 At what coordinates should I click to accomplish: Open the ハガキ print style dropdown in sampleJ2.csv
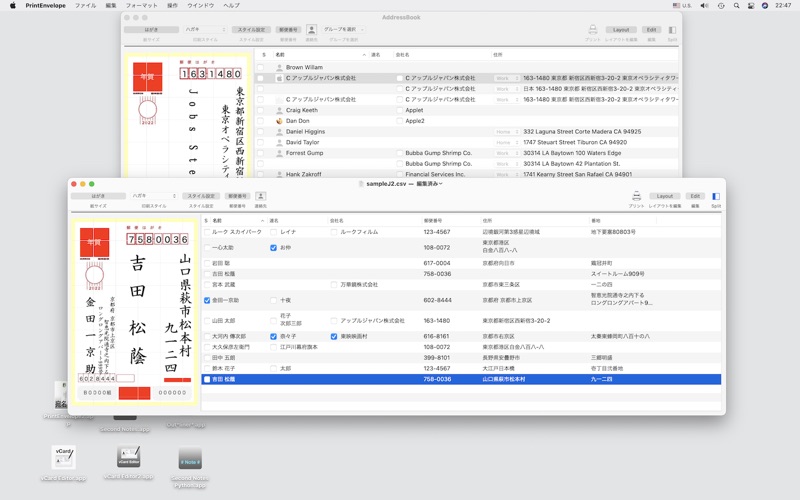154,196
